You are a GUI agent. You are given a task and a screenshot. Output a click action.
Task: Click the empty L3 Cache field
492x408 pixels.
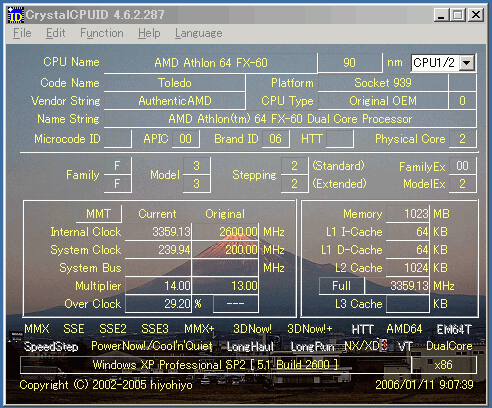408,304
